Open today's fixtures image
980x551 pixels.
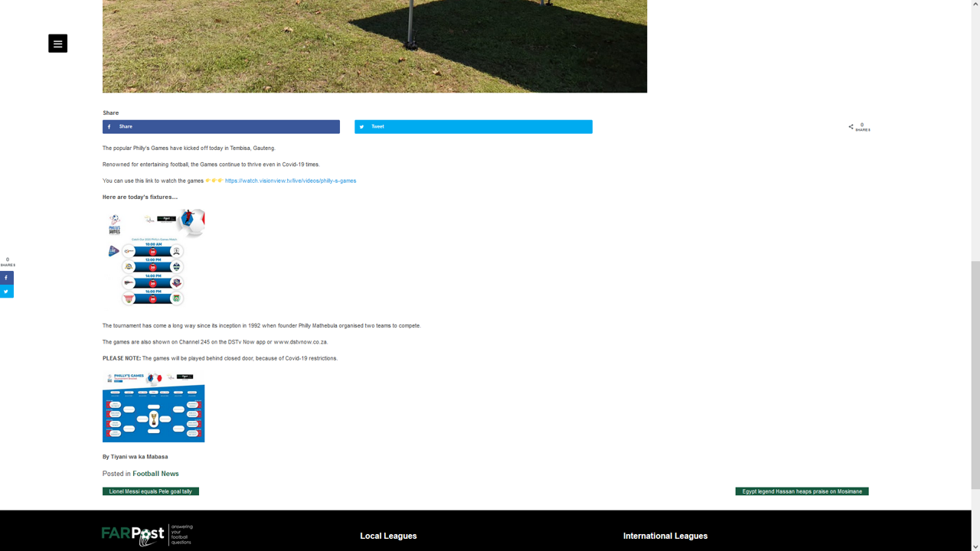point(154,259)
